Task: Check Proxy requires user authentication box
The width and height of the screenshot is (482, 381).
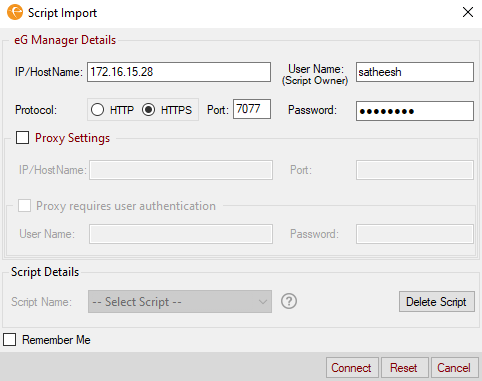Action: pos(24,206)
